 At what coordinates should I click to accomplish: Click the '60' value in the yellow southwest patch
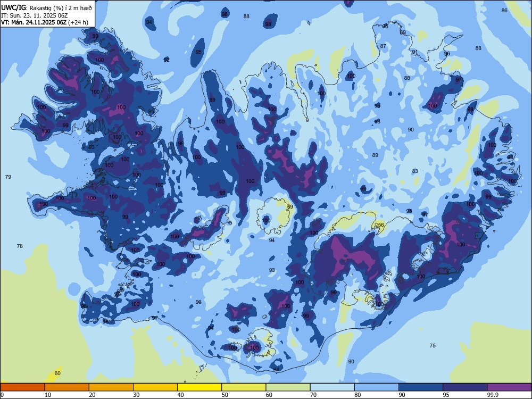pyautogui.click(x=57, y=373)
